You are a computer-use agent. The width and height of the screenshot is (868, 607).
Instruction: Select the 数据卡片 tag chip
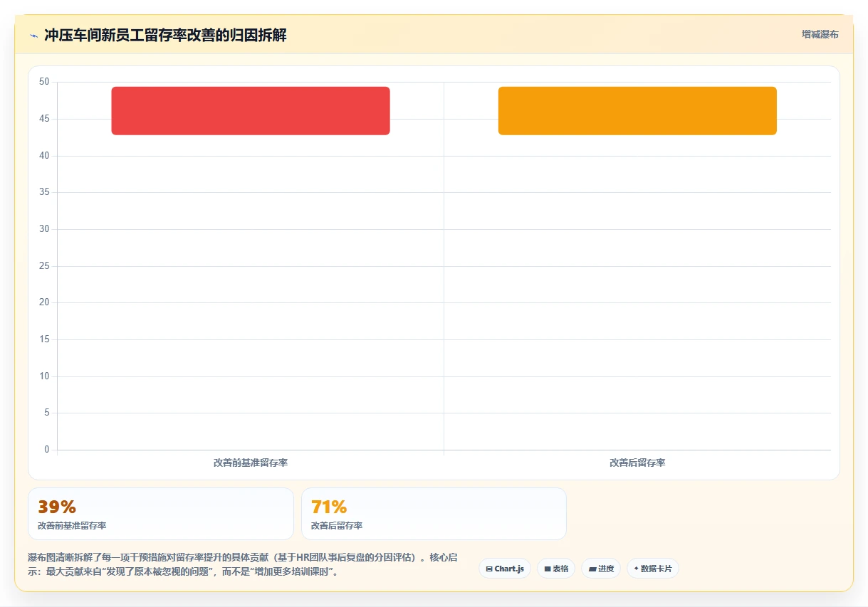point(653,569)
